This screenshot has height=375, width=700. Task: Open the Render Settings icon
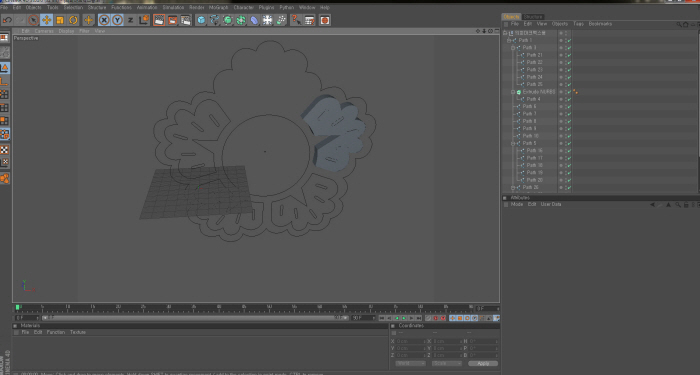(186, 20)
